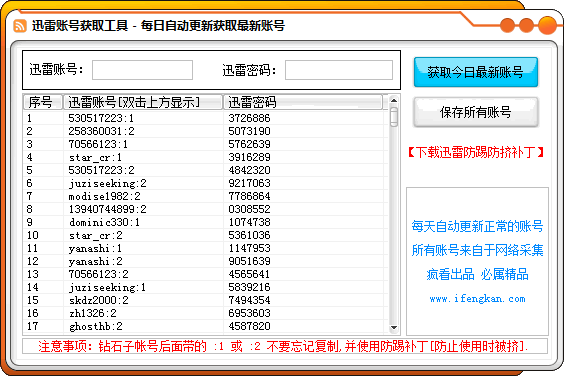
Task: Click the text 每天自动更新正常的账号
Action: [x=477, y=226]
